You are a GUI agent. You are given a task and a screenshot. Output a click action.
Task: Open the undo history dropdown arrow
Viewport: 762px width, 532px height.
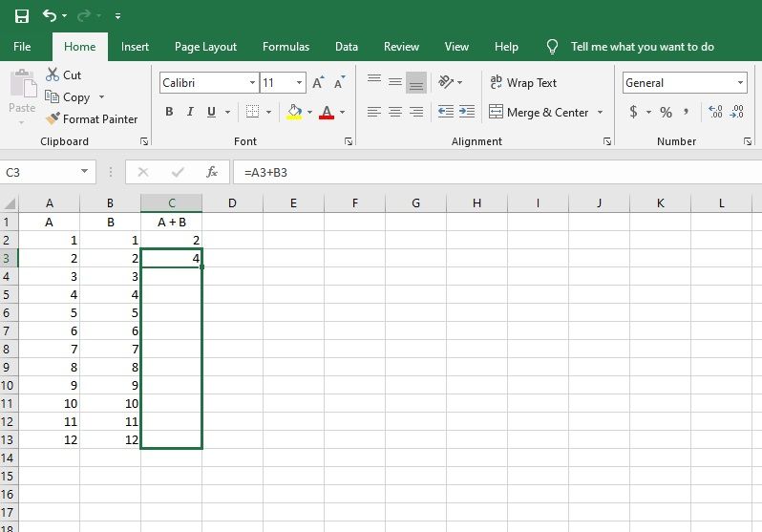65,16
